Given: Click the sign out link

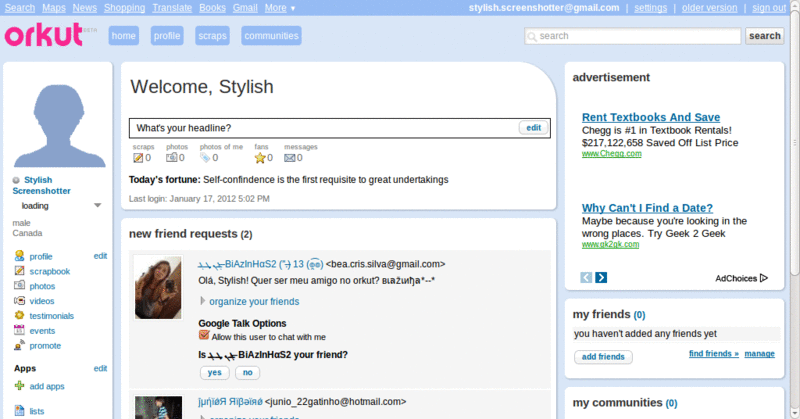Looking at the screenshot, I should click(x=769, y=8).
